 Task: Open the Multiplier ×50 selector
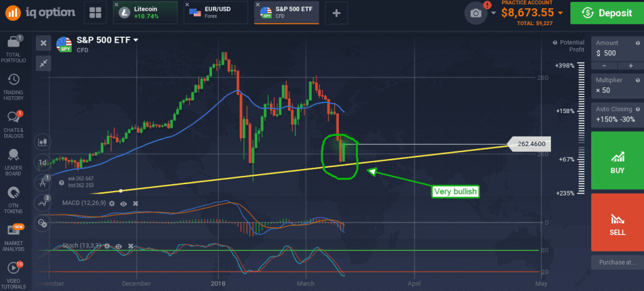tap(617, 85)
